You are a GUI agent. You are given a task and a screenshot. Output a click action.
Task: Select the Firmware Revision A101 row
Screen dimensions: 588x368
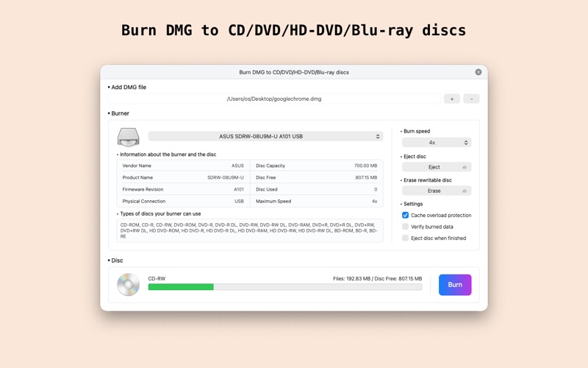pos(183,189)
